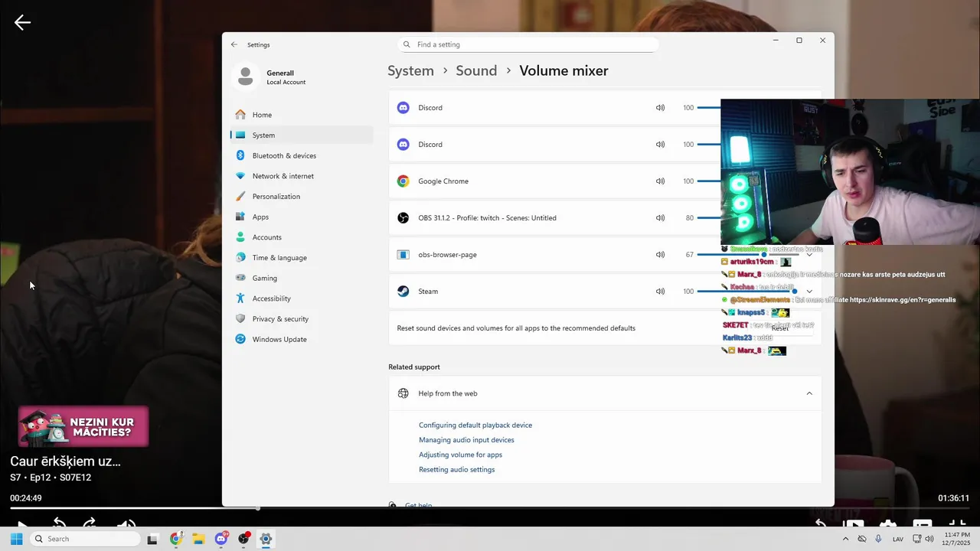Open Configuring default playback device link

pos(475,425)
